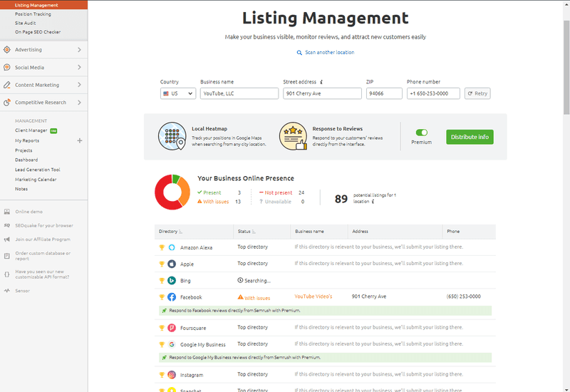
Task: Click the Local Heatmap illustration icon
Action: (172, 136)
